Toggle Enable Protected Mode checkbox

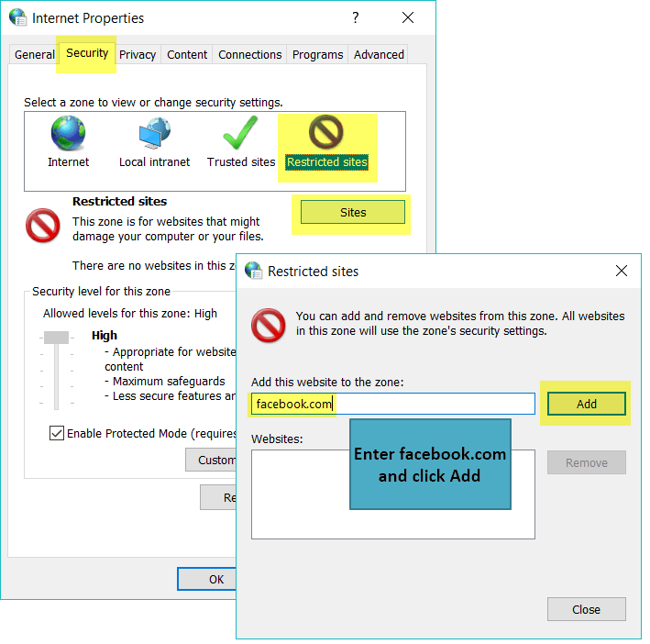pos(57,433)
